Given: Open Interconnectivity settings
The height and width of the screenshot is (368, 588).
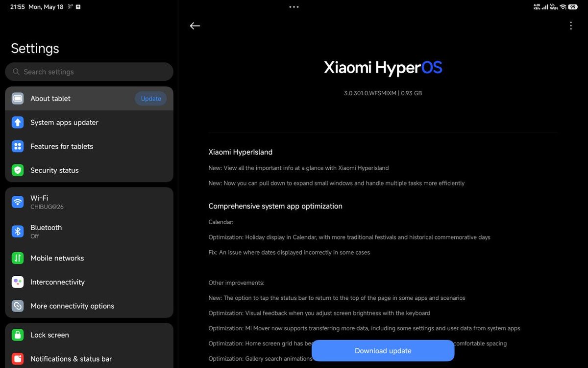Looking at the screenshot, I should [89, 282].
